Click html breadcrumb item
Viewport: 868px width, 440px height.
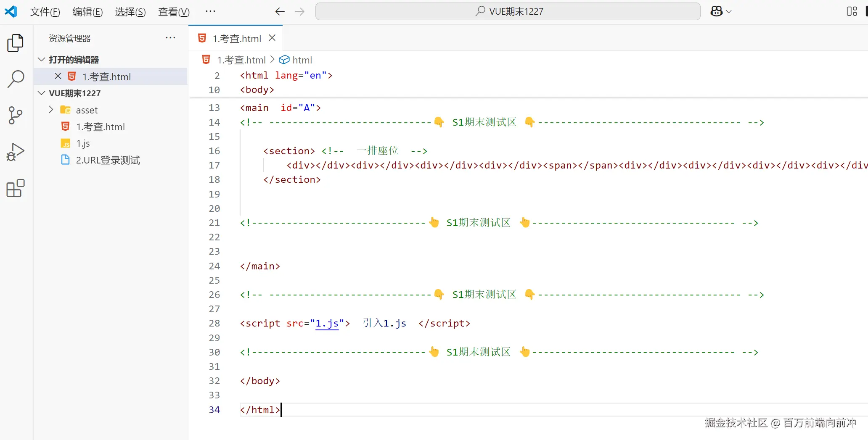point(302,60)
